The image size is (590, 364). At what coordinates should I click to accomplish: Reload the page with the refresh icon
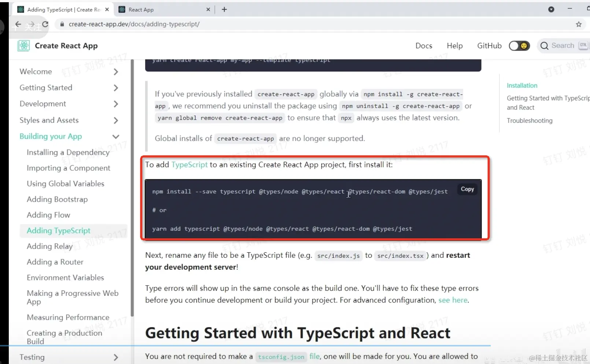tap(45, 24)
